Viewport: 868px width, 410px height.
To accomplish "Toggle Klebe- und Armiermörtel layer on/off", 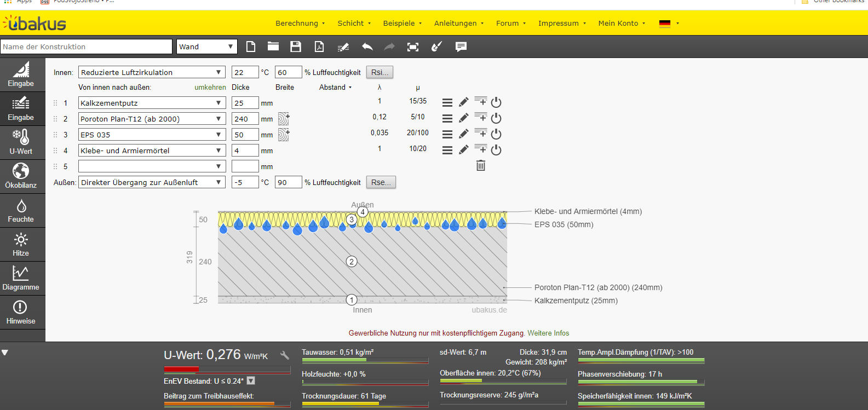I will 496,150.
